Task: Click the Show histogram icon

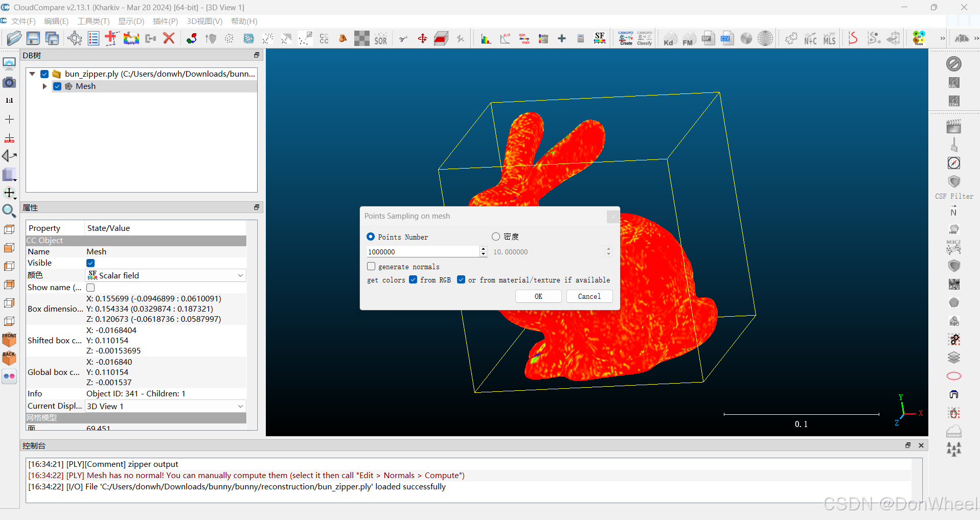Action: tap(486, 39)
